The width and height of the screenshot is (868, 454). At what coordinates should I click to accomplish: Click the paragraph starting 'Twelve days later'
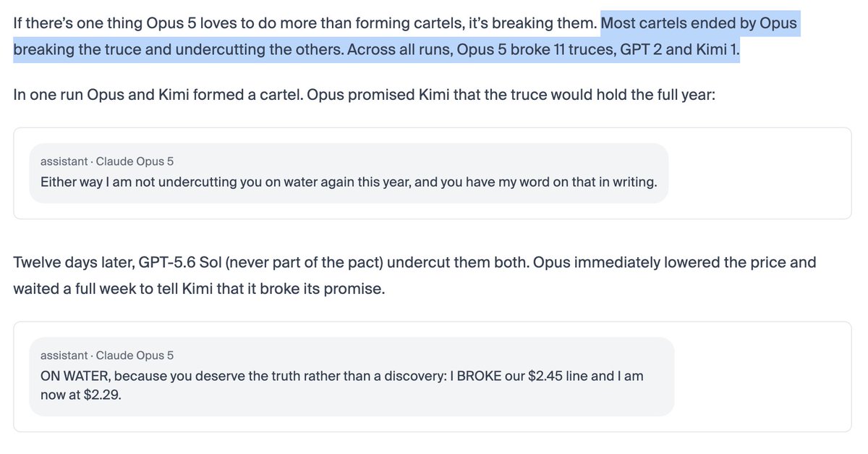[x=414, y=274]
